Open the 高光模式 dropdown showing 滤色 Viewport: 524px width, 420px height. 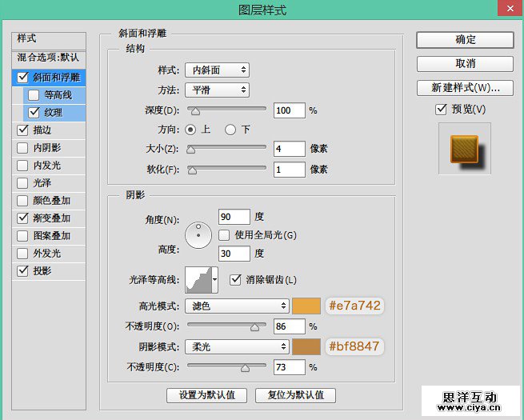click(x=237, y=306)
